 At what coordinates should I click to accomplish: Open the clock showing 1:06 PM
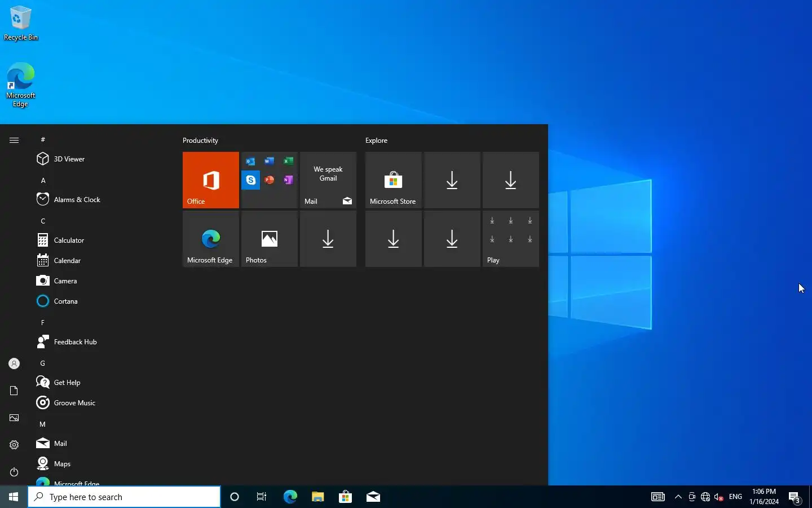pyautogui.click(x=764, y=497)
